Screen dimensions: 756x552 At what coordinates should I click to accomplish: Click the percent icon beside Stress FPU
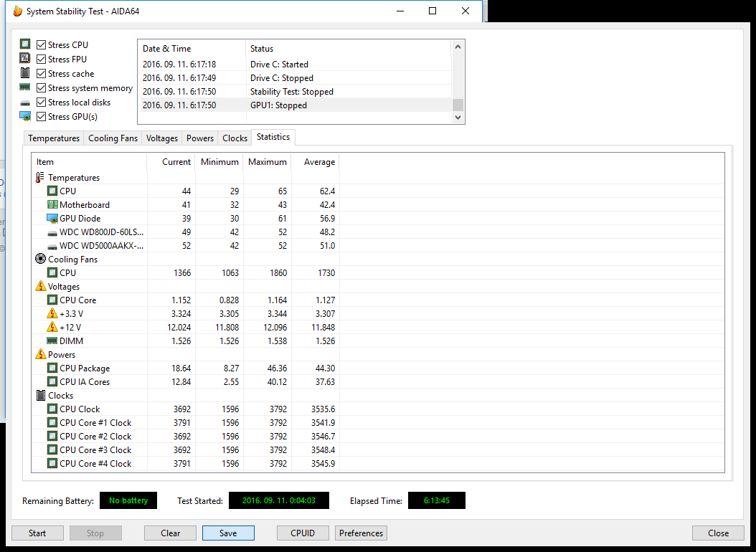25,58
